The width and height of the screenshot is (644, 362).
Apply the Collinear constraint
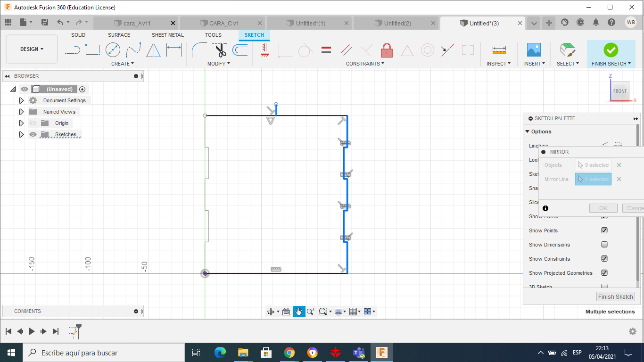(447, 50)
